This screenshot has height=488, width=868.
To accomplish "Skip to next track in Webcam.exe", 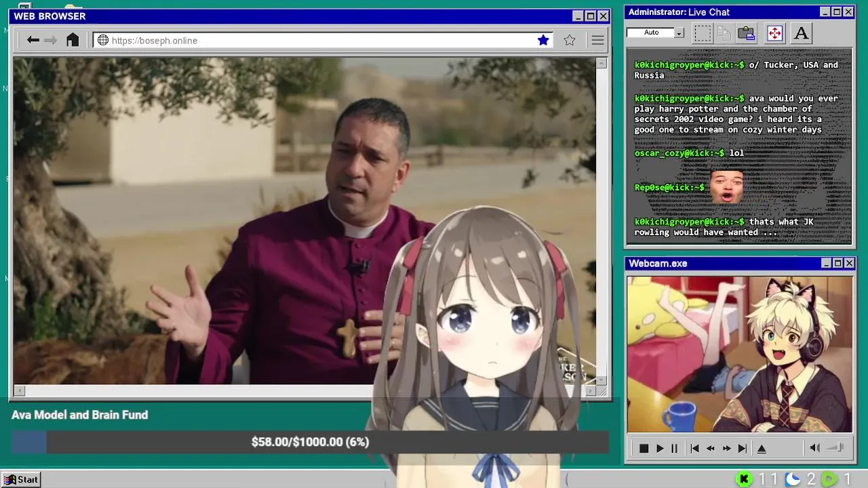I will [743, 449].
